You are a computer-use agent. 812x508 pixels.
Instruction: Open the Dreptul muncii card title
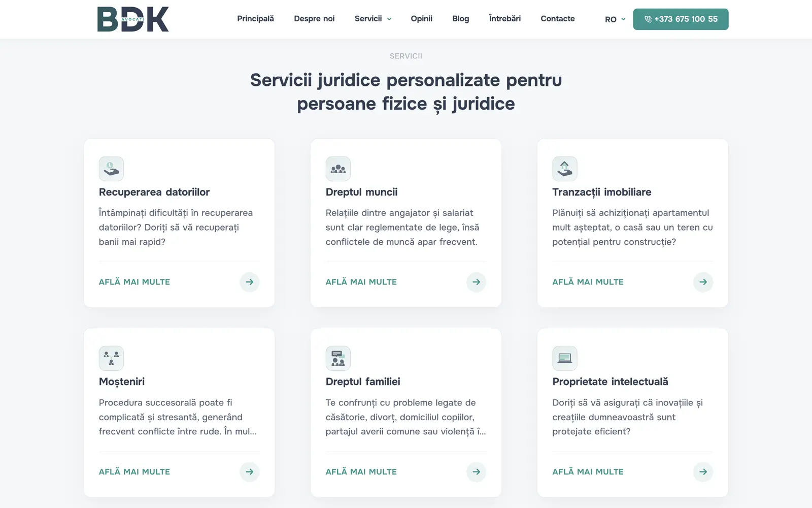point(362,192)
